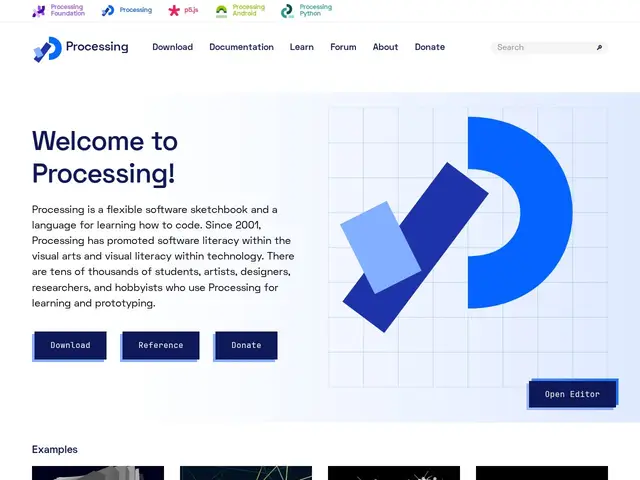640x480 pixels.
Task: Open the first example thumbnail
Action: [x=98, y=473]
